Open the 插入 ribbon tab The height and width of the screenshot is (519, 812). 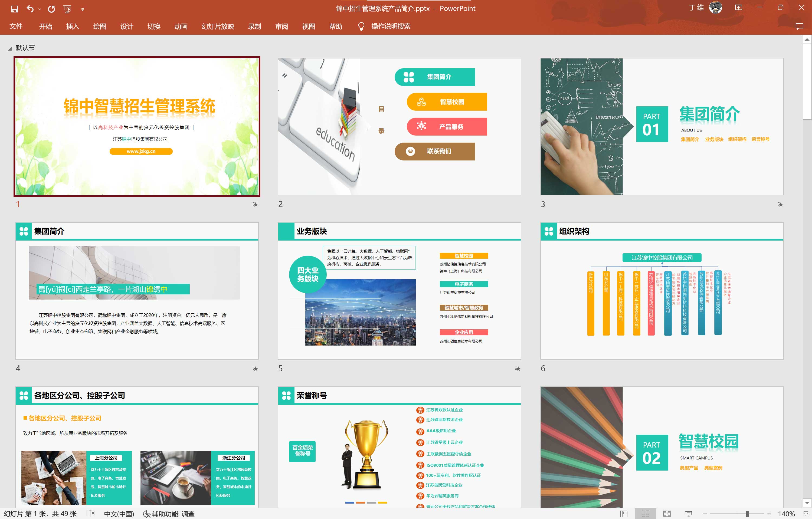point(73,26)
